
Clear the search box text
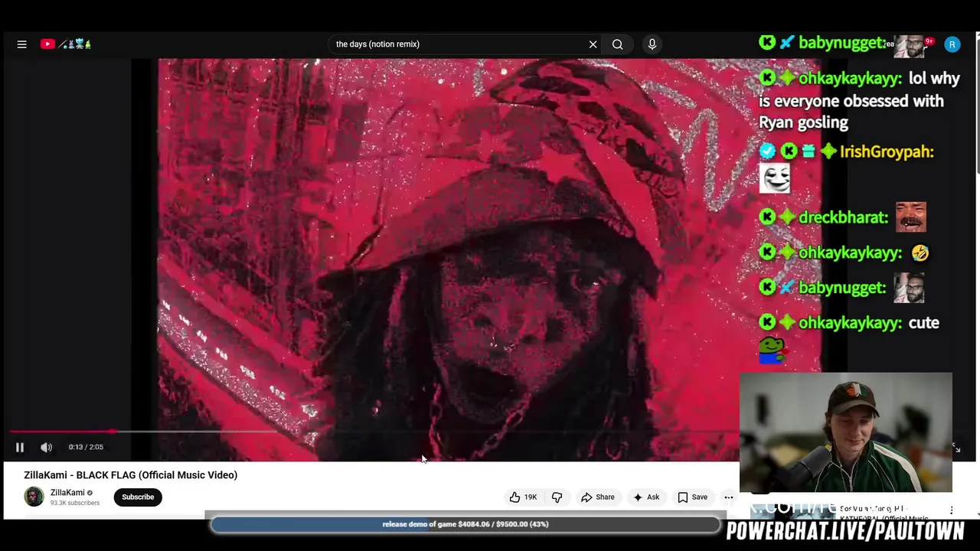593,44
